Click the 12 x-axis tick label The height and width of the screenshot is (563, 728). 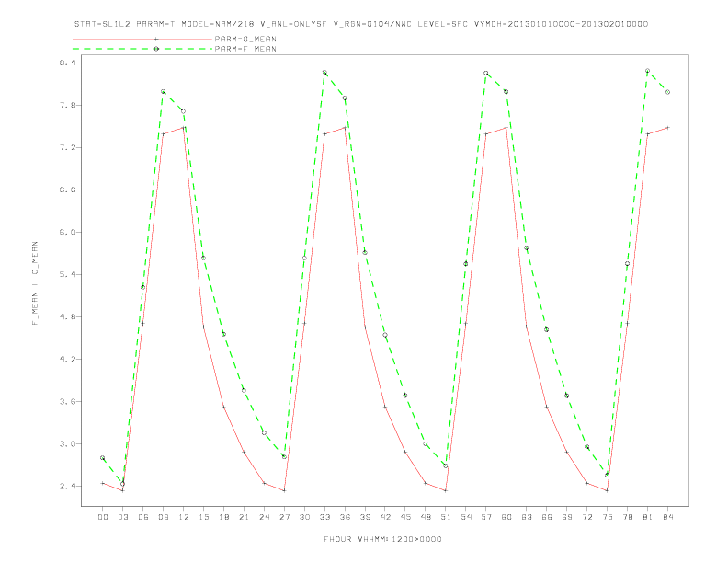[184, 517]
